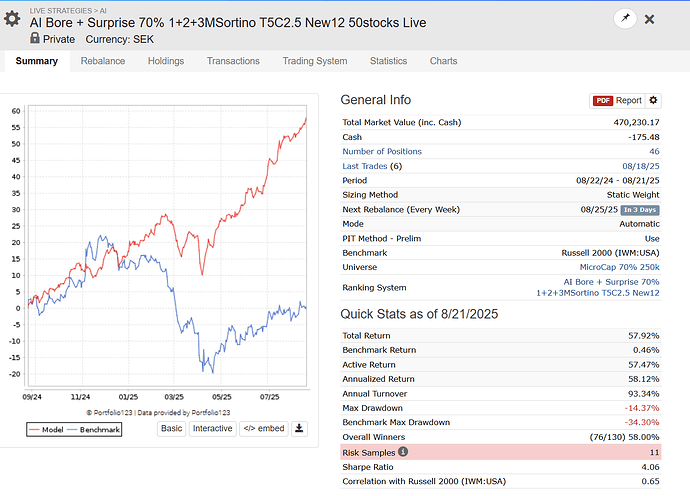Switch chart to Basic mode
Viewport: 690px width, 496px height.
[171, 428]
